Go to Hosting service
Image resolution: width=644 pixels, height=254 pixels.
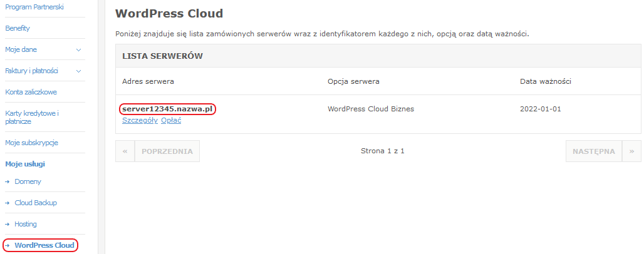tap(26, 224)
